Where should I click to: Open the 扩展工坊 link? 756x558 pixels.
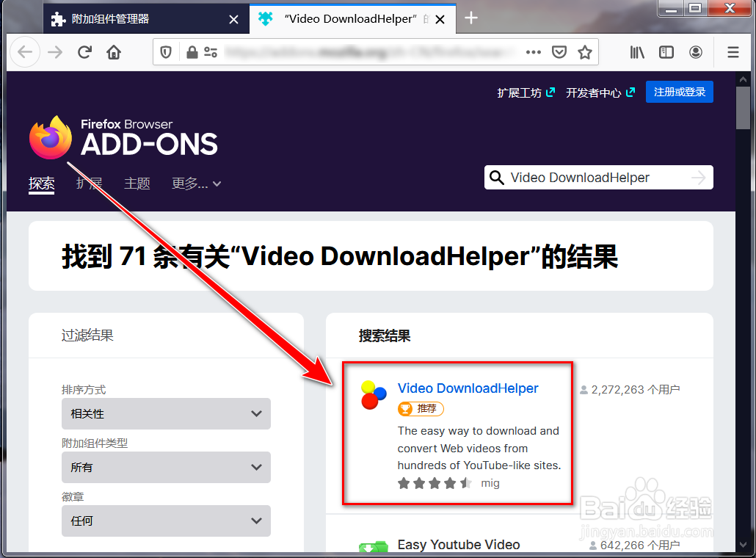point(526,92)
